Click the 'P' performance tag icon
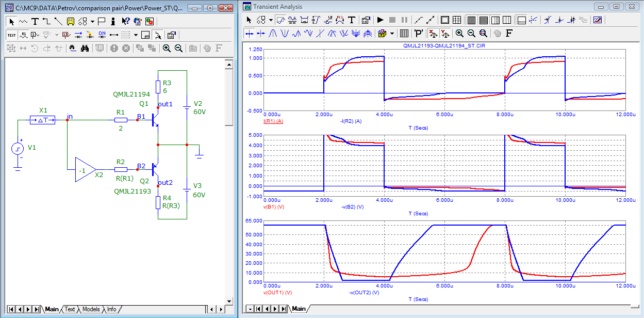Image resolution: width=644 pixels, height=318 pixels. point(419,33)
